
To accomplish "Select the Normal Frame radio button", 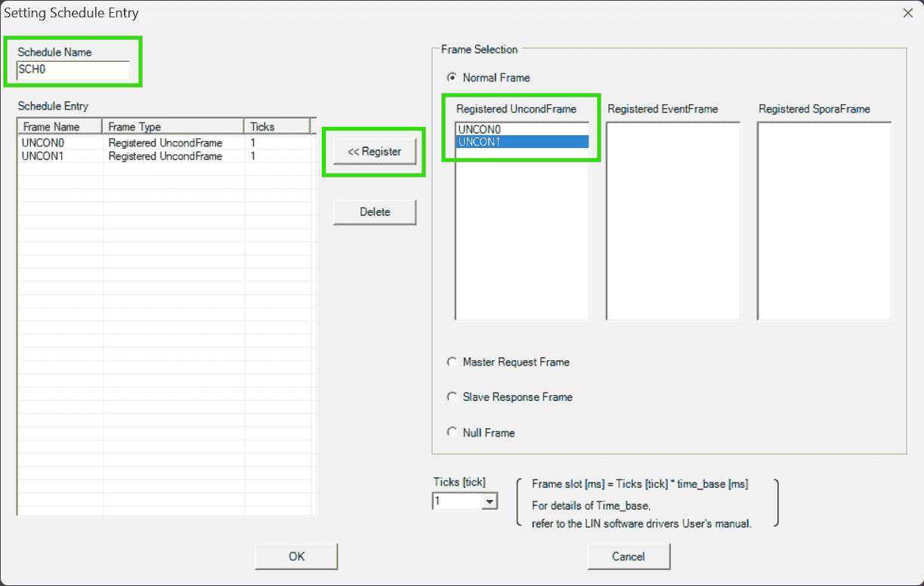I will pyautogui.click(x=452, y=78).
